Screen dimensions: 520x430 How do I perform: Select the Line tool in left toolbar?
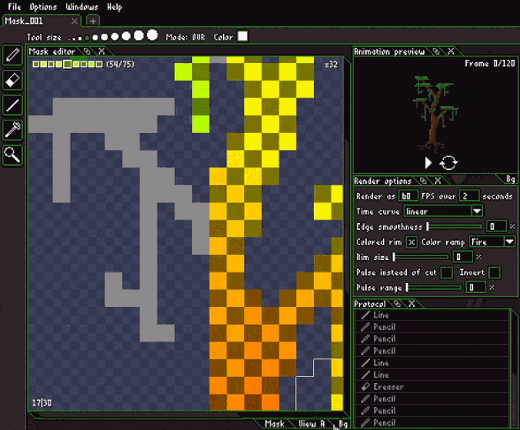point(12,105)
